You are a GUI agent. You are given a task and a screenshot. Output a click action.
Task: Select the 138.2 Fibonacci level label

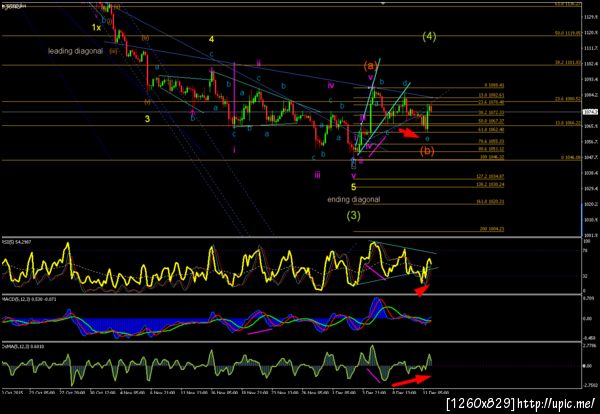click(x=490, y=184)
